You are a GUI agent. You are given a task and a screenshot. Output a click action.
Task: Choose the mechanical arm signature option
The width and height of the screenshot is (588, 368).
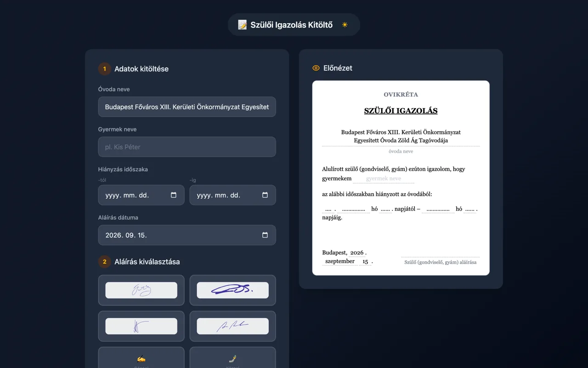click(x=232, y=358)
